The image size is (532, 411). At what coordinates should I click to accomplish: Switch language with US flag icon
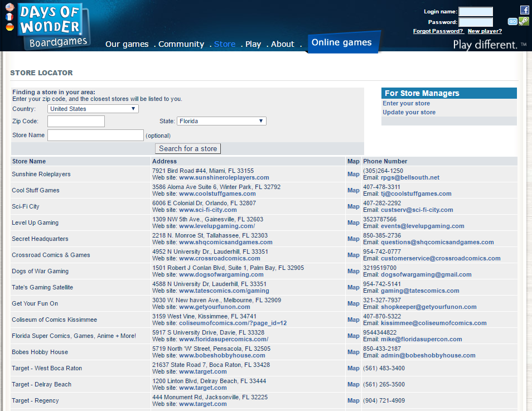[x=10, y=7]
